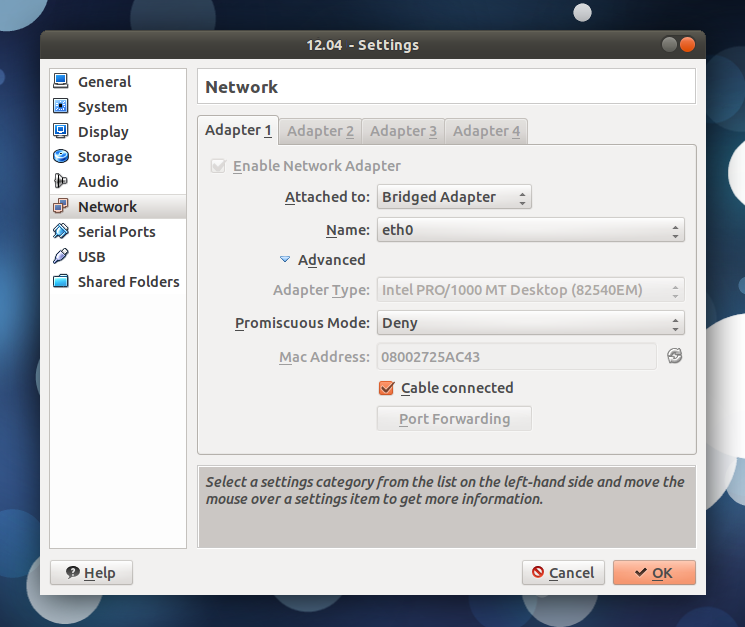Click the Mac Address field 08002725AC43
Image resolution: width=745 pixels, height=627 pixels.
(516, 357)
